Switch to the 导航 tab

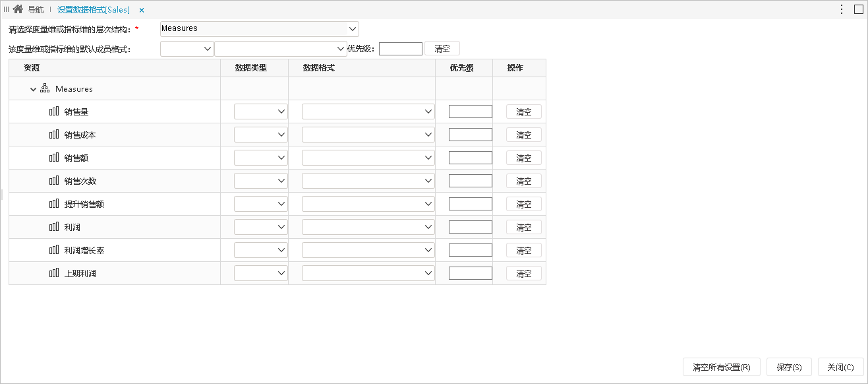click(x=36, y=10)
